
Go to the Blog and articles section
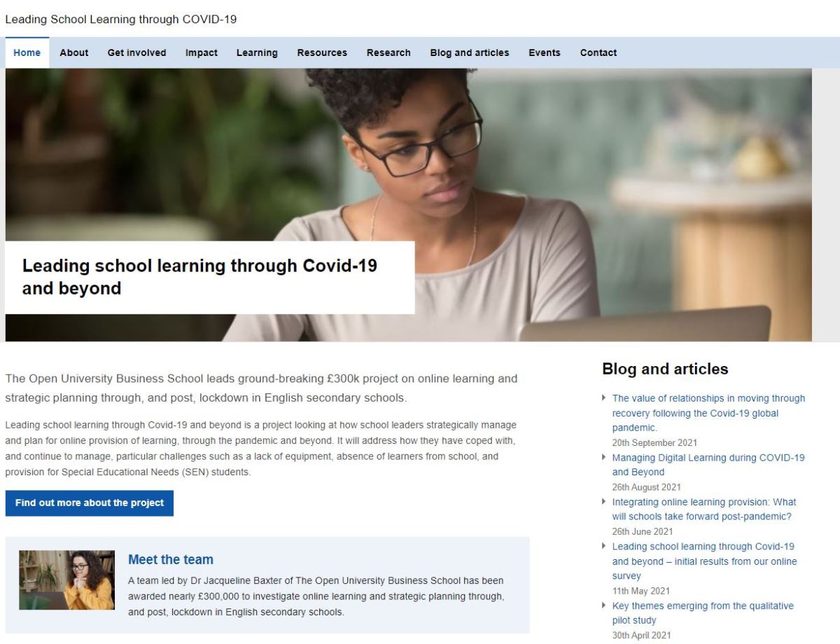[x=470, y=52]
